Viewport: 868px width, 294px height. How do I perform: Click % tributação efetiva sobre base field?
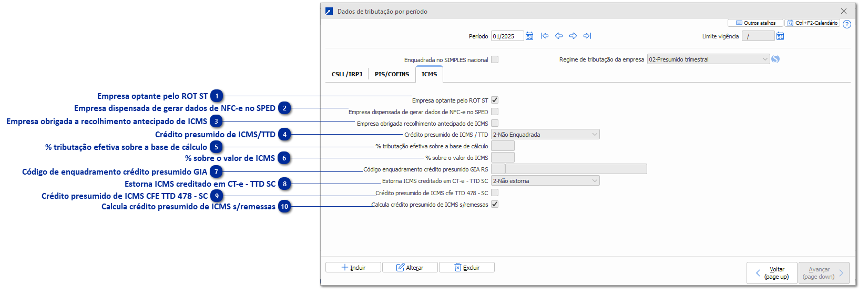coord(503,146)
